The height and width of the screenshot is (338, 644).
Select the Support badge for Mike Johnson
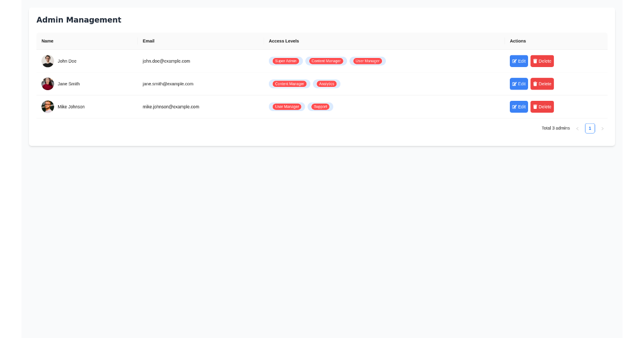click(x=320, y=106)
